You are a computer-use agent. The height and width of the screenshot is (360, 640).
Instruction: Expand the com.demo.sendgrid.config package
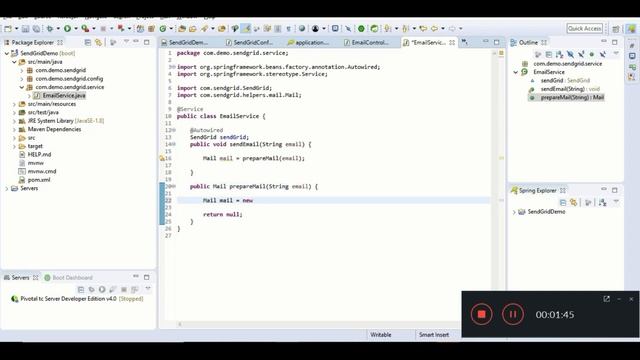pos(22,79)
